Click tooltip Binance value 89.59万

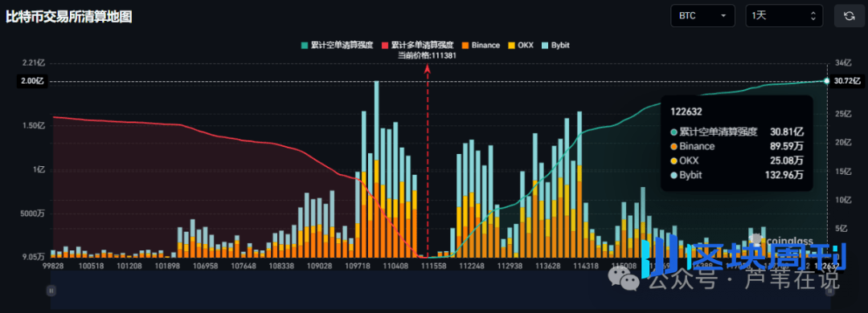[x=787, y=147]
